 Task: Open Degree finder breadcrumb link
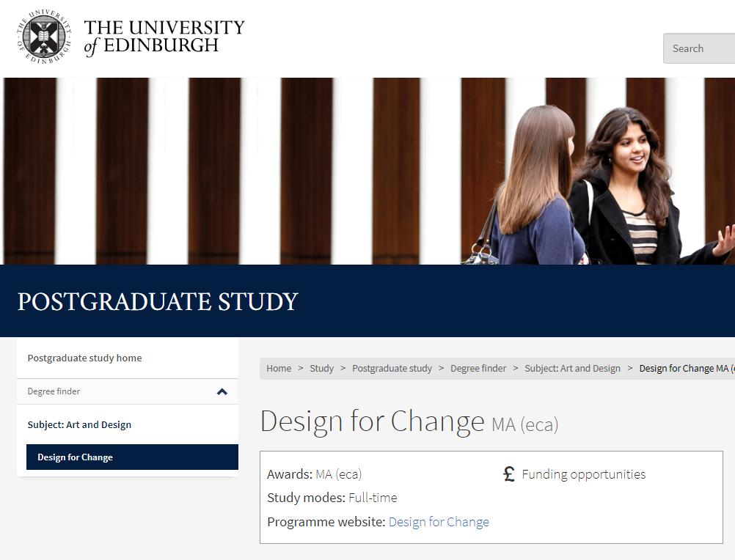[x=478, y=369]
